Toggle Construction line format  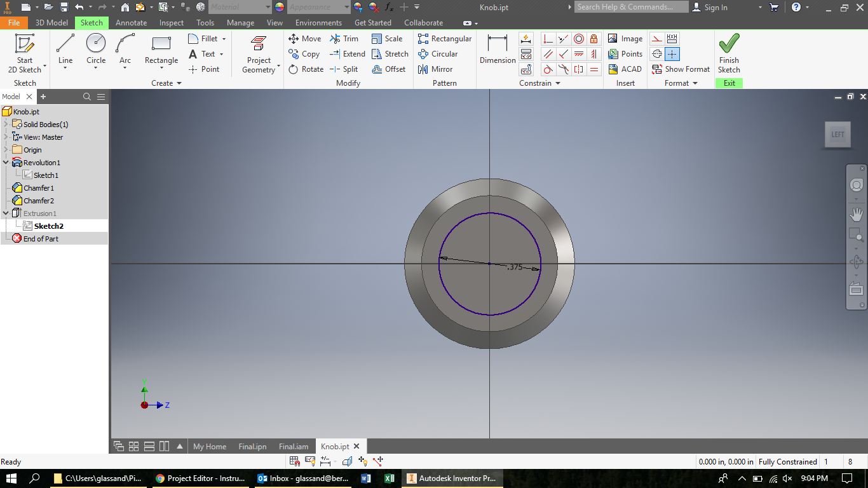click(657, 39)
